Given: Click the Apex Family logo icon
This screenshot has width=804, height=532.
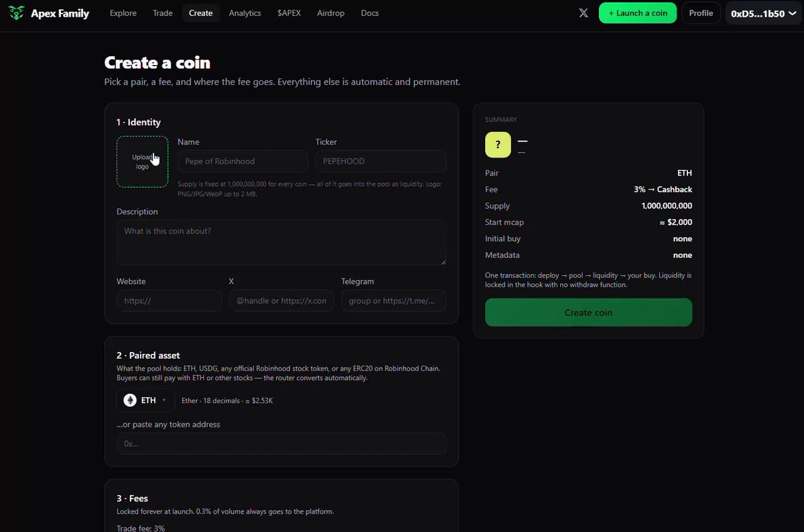Looking at the screenshot, I should tap(17, 13).
